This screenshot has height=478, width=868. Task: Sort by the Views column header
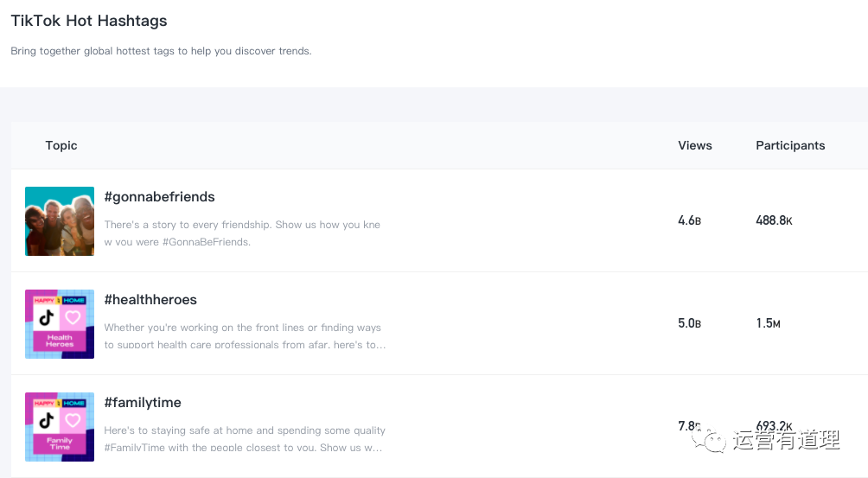coord(695,145)
